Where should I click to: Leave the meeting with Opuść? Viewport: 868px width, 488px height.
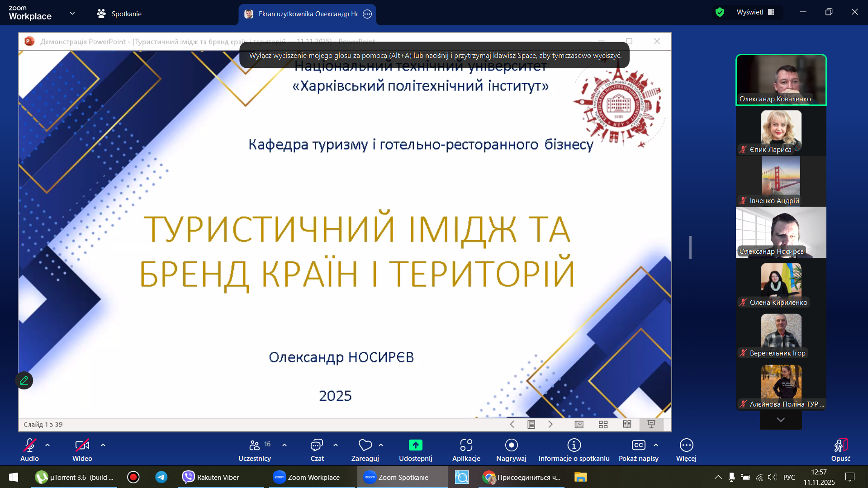click(x=840, y=450)
